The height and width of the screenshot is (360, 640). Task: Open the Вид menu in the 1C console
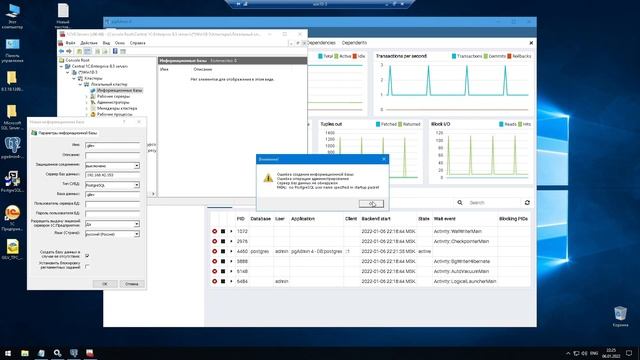[x=106, y=43]
